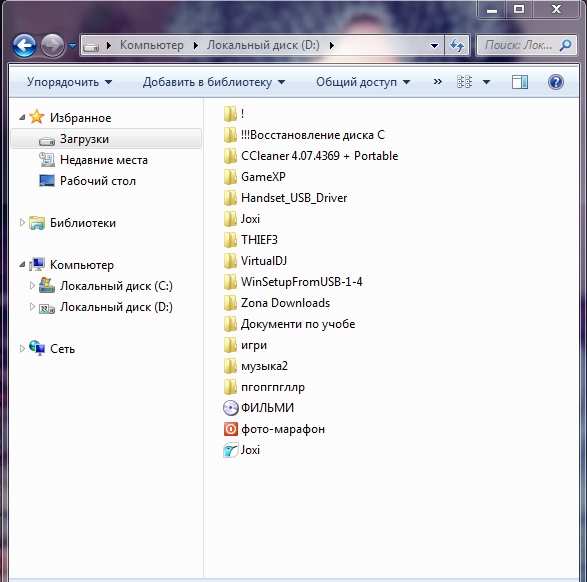The image size is (587, 582).
Task: Select the Zona Downloads folder
Action: pyautogui.click(x=277, y=303)
